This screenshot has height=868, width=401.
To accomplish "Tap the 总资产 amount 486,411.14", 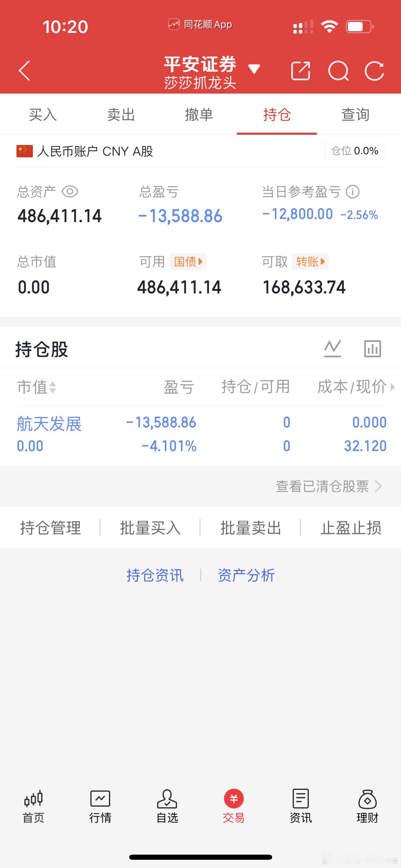I will pos(60,216).
